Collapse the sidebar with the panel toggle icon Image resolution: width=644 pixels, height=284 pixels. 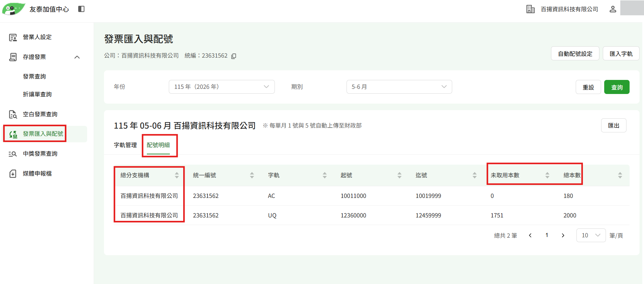tap(81, 9)
